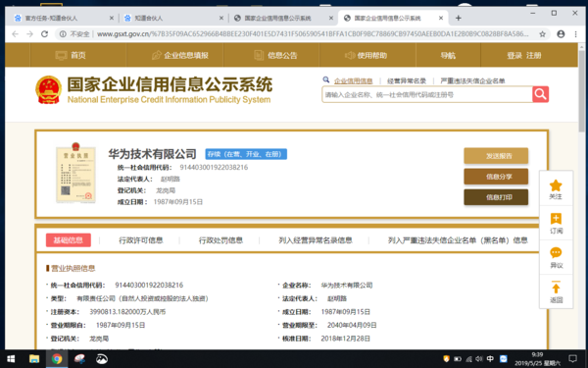The image size is (588, 368).
Task: Select 企业信用信息 search category
Action: point(353,80)
